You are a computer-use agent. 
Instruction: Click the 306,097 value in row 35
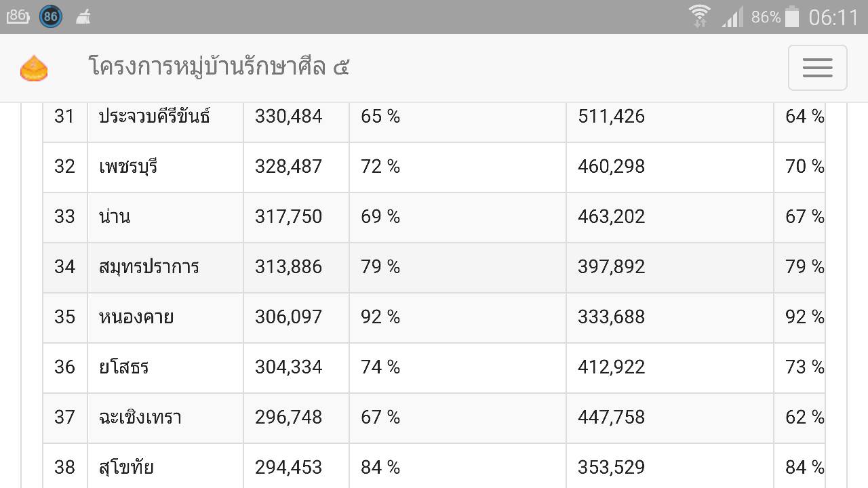pyautogui.click(x=288, y=317)
